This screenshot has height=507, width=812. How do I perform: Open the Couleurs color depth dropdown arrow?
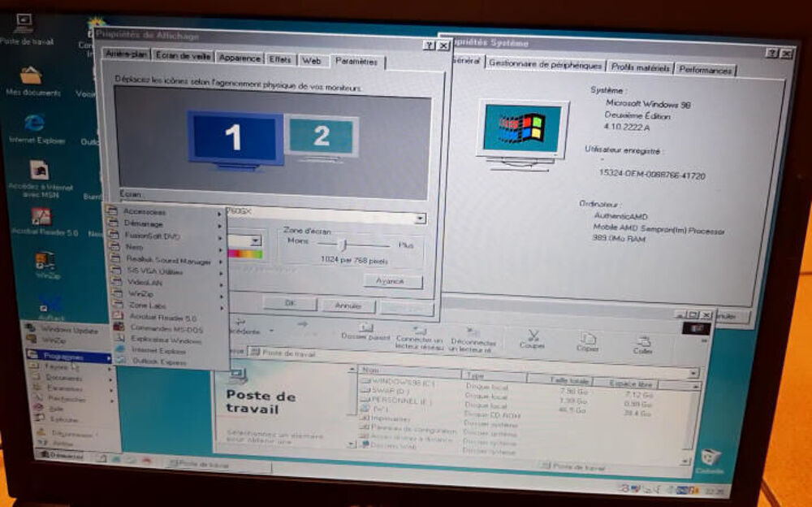click(255, 241)
